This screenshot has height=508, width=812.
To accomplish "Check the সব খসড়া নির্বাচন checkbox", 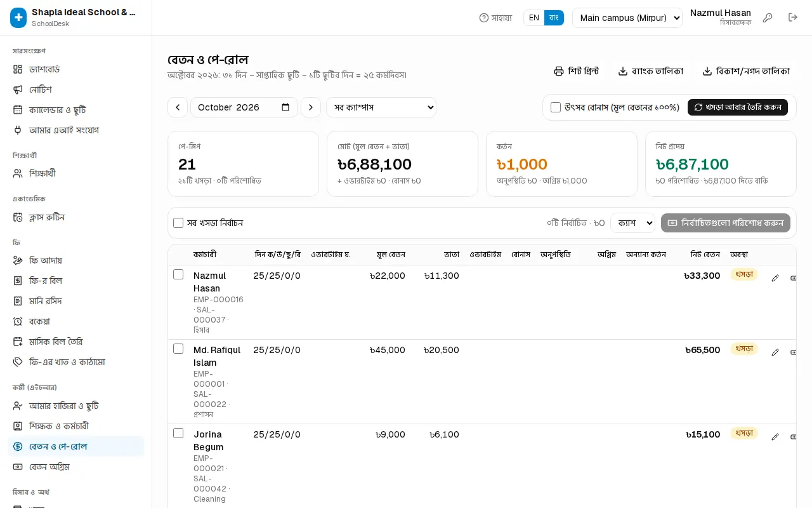I will click(178, 223).
